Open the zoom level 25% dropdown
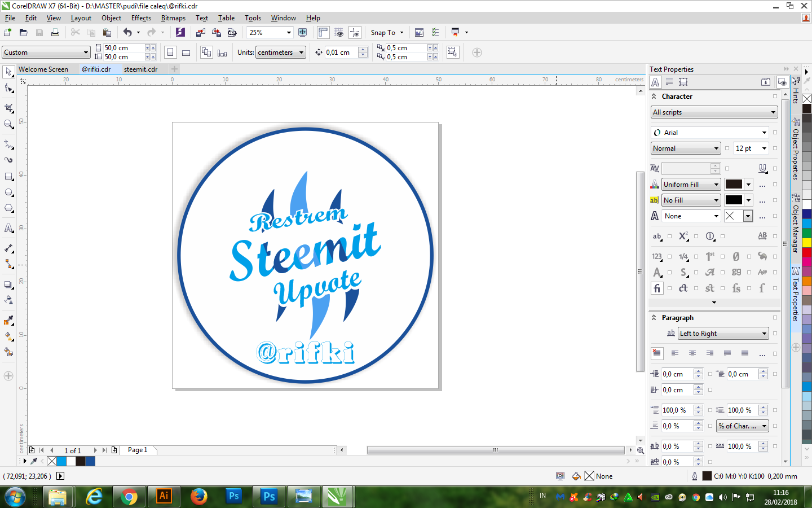 [x=289, y=32]
